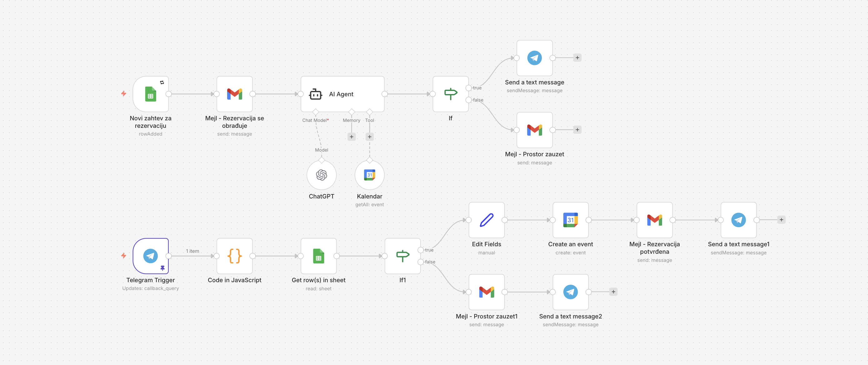Click the Get row(s) in sheet node
The image size is (868, 365).
[x=318, y=256]
